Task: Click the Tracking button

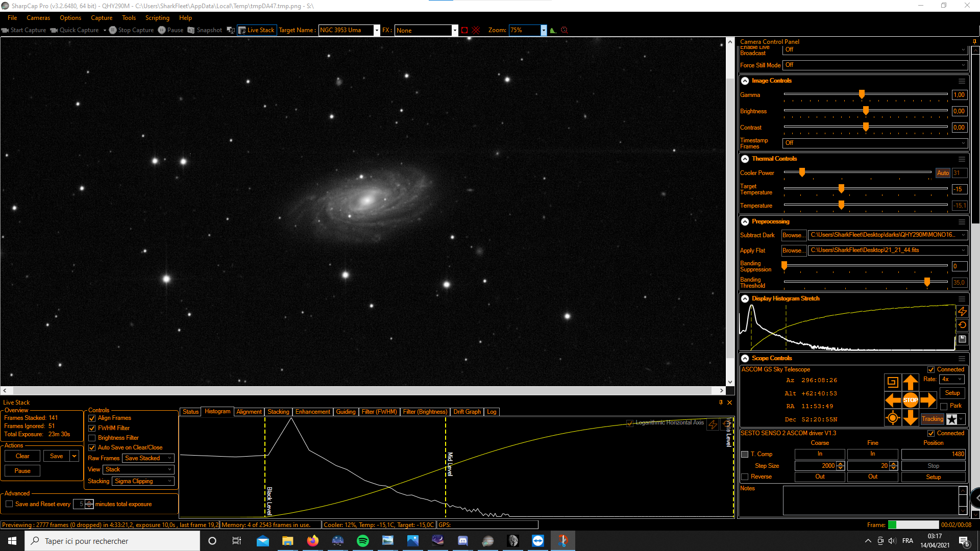Action: [932, 419]
